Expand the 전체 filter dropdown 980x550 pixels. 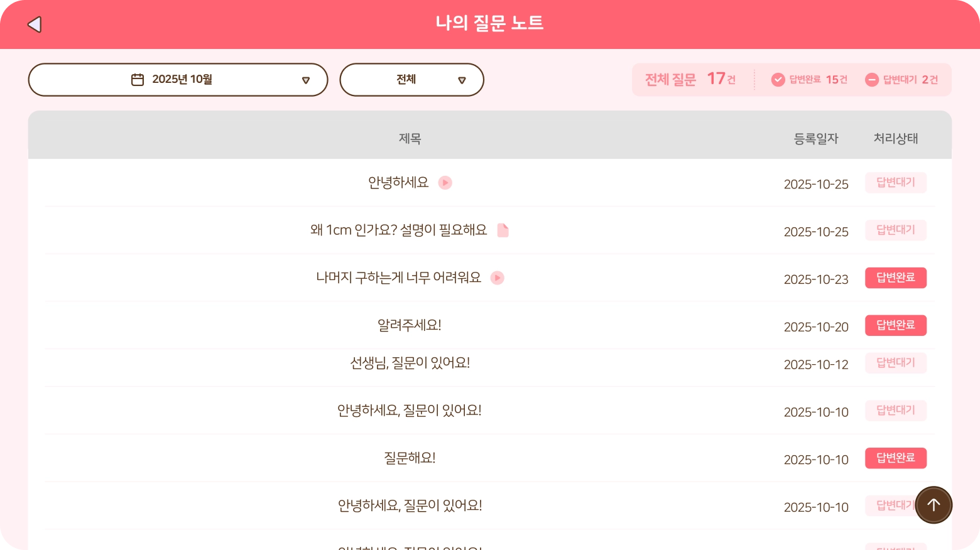pos(462,80)
